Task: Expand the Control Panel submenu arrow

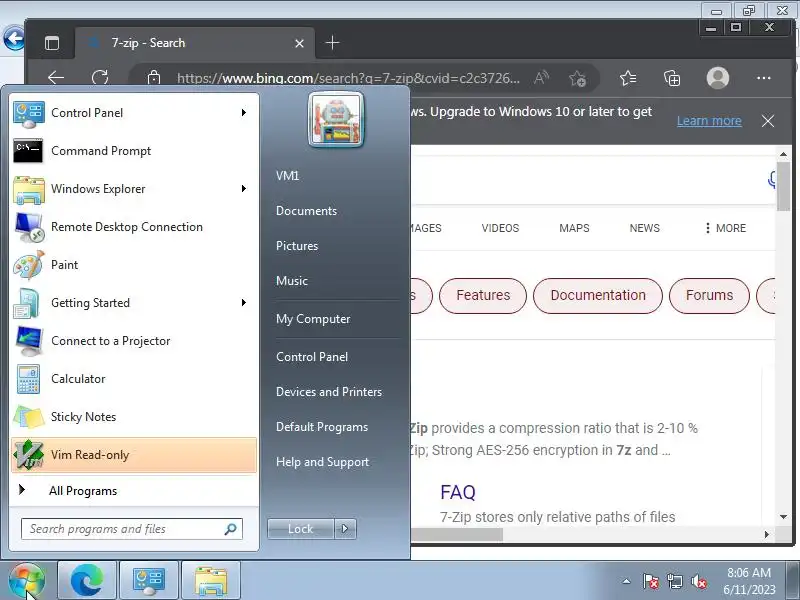Action: [244, 112]
